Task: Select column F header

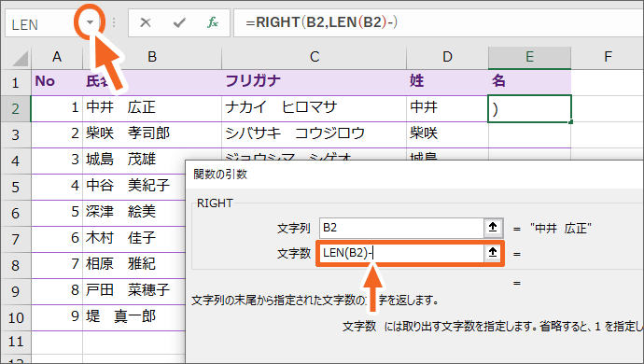Action: tap(608, 57)
